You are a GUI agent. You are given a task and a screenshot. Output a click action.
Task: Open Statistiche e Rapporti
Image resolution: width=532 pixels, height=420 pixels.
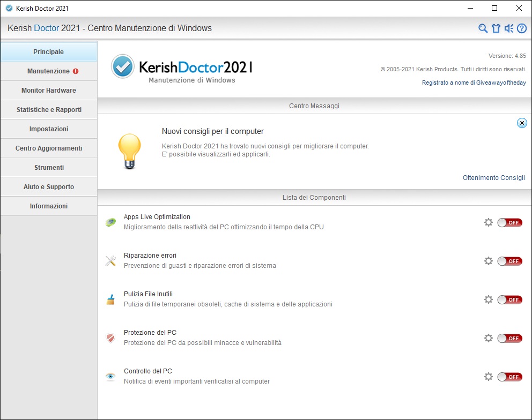coord(48,110)
